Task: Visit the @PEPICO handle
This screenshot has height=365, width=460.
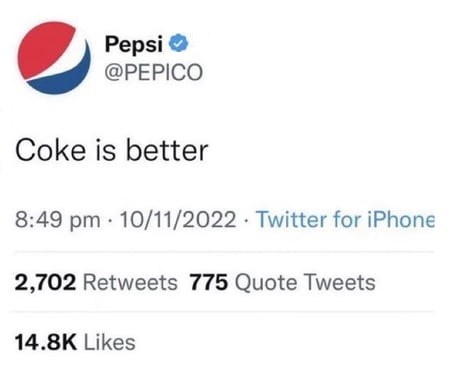Action: pyautogui.click(x=154, y=72)
